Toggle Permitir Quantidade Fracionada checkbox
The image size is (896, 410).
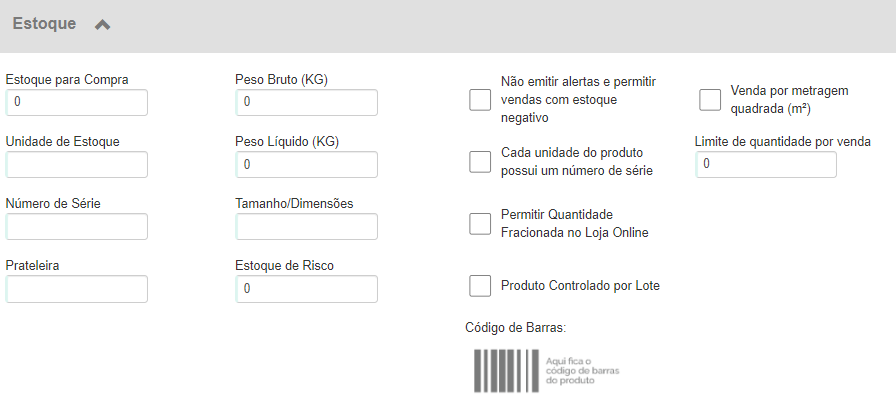(480, 224)
